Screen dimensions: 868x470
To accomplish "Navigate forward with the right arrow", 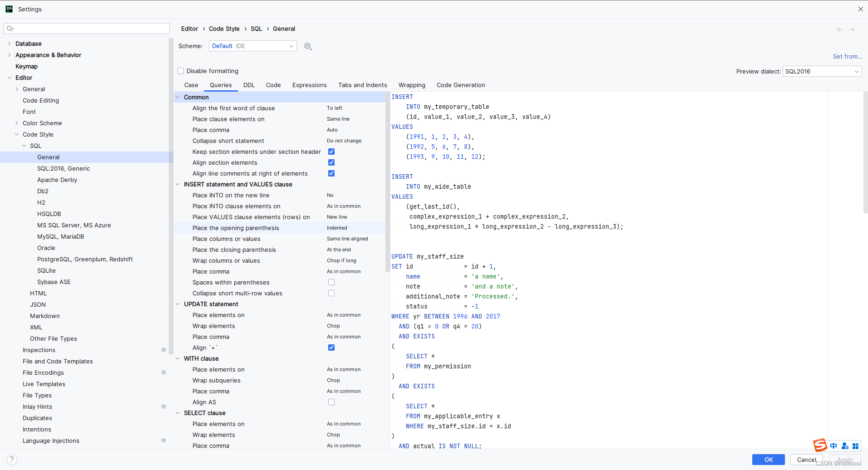I will pyautogui.click(x=852, y=29).
